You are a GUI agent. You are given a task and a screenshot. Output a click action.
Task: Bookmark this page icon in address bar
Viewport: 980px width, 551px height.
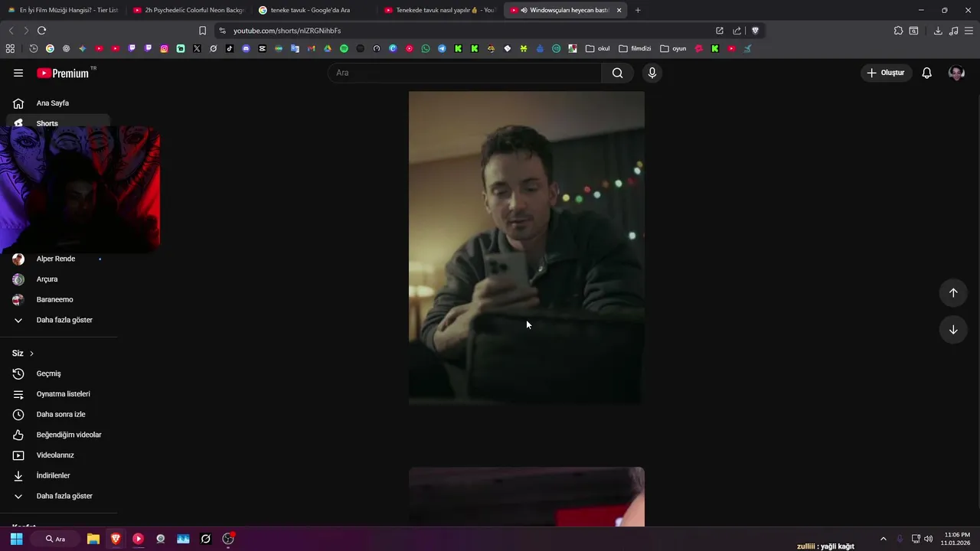[x=202, y=31]
